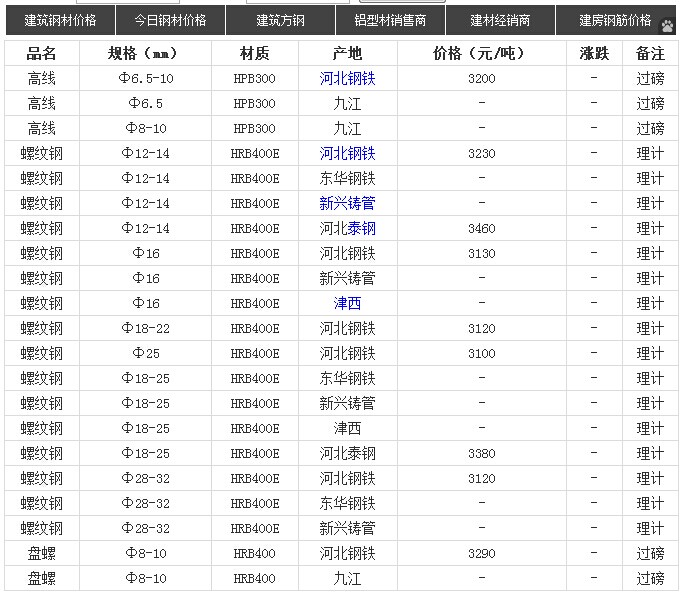Image resolution: width=685 pixels, height=595 pixels.
Task: Select the 3230 price cell
Action: (482, 153)
